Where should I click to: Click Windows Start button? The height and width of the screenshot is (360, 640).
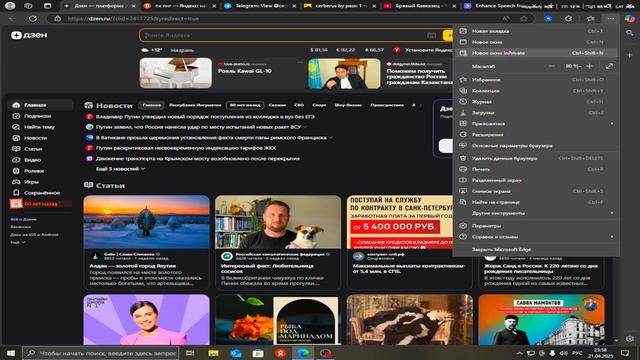click(x=11, y=353)
